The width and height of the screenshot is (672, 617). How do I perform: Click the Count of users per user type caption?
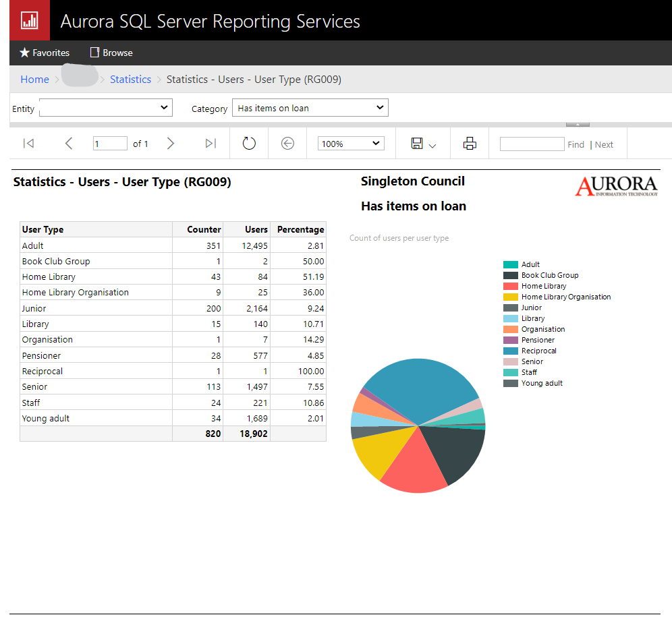pos(399,238)
